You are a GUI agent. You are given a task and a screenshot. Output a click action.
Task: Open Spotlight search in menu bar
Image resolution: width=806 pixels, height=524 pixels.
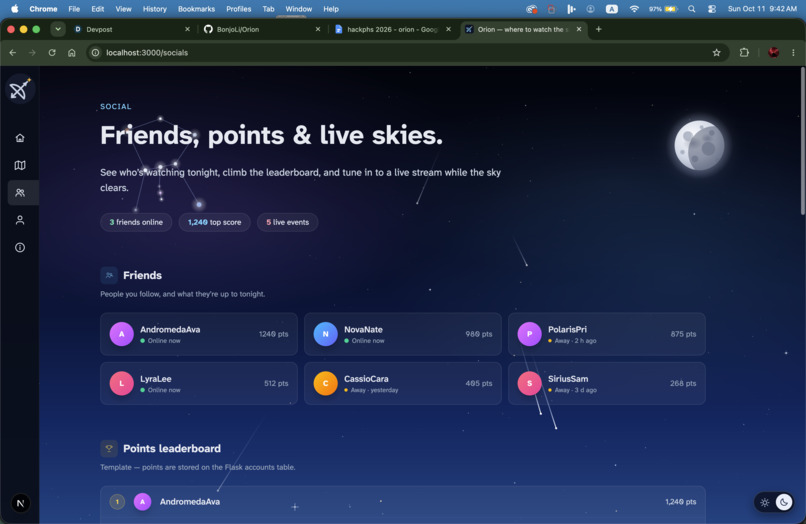pos(692,9)
